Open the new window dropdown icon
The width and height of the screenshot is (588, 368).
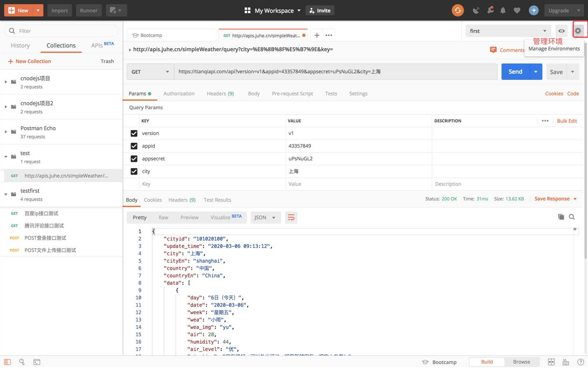(116, 10)
